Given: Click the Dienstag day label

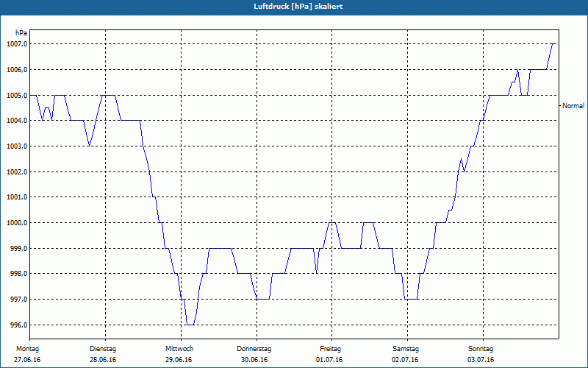Looking at the screenshot, I should (x=103, y=349).
